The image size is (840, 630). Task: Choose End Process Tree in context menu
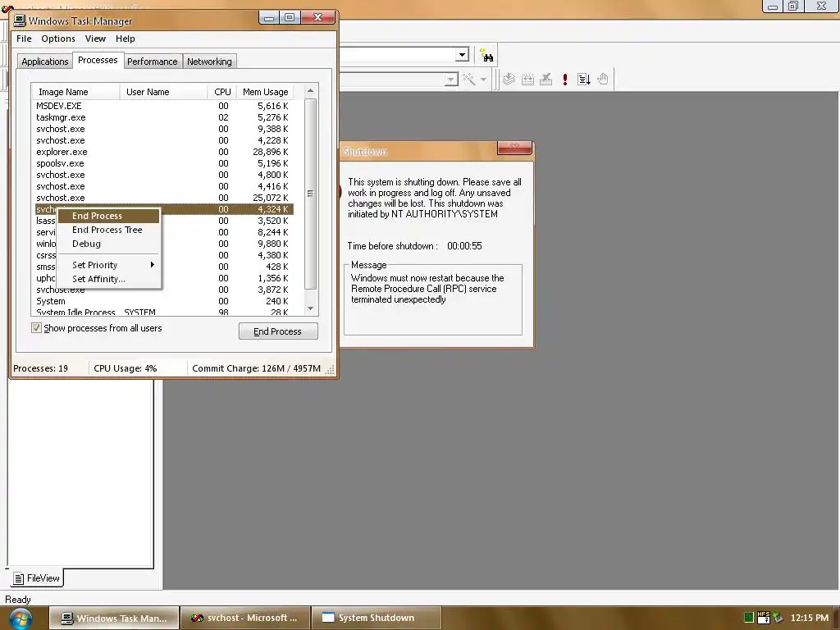click(109, 230)
